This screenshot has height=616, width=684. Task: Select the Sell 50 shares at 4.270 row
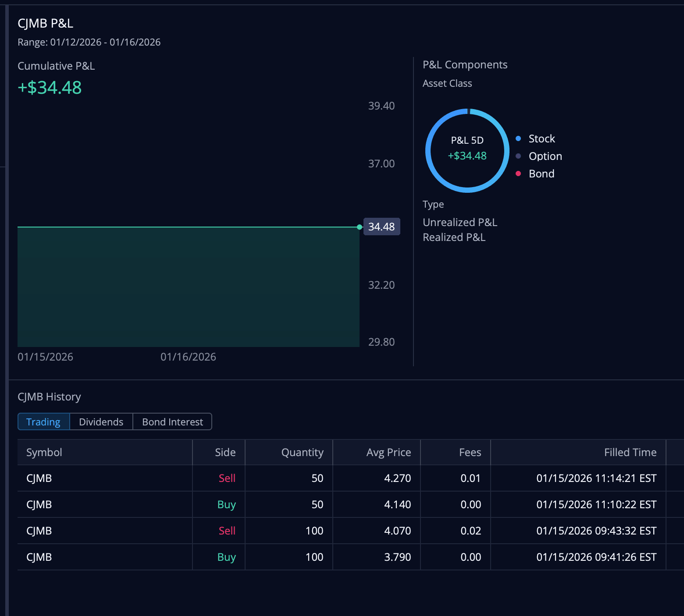click(x=342, y=478)
